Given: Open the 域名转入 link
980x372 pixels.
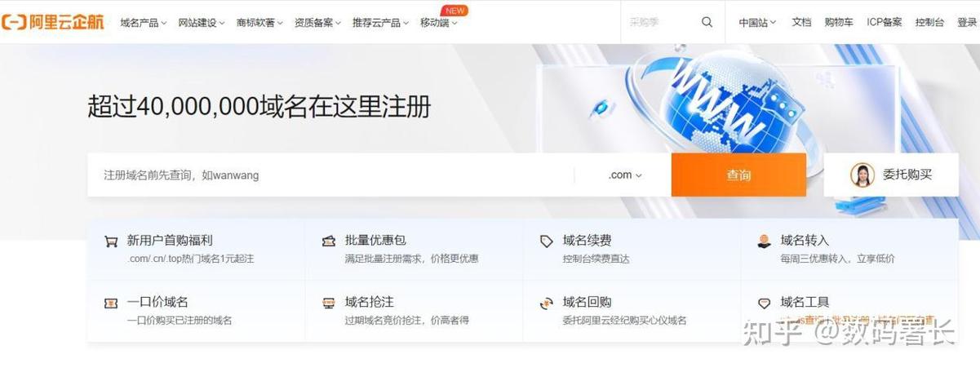Looking at the screenshot, I should tap(805, 241).
